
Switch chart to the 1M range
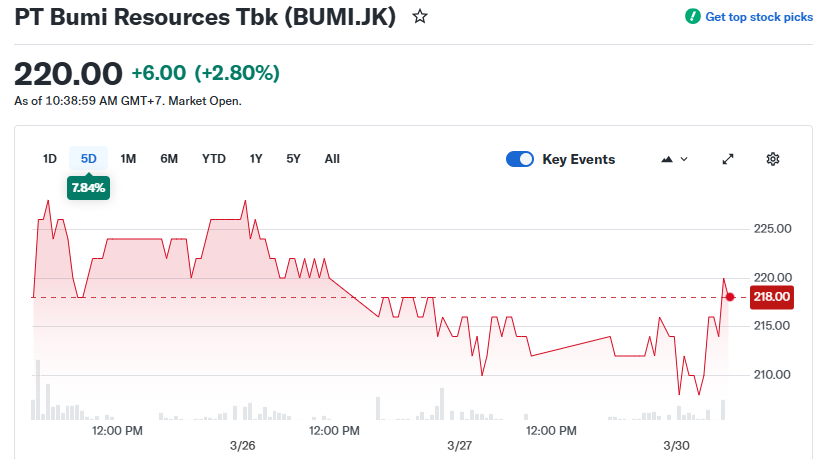point(128,159)
